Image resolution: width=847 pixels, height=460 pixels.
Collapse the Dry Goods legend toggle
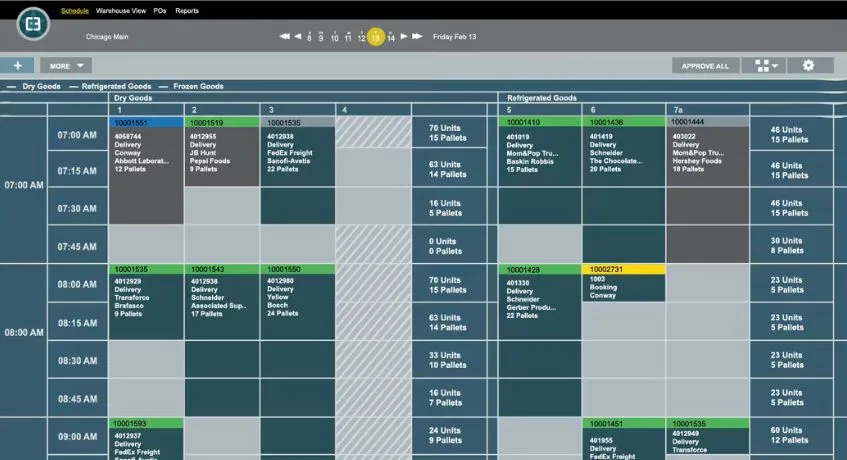(x=35, y=86)
